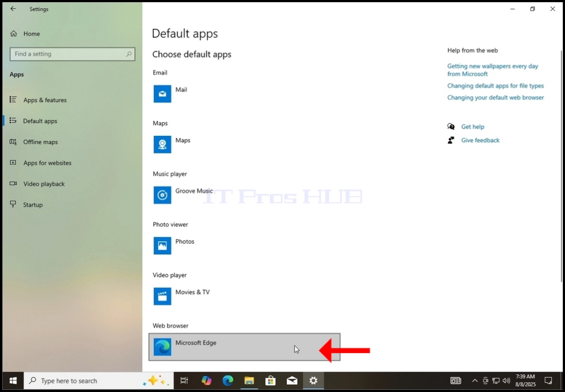The width and height of the screenshot is (565, 392).
Task: Click the back arrow in Settings
Action: [13, 9]
